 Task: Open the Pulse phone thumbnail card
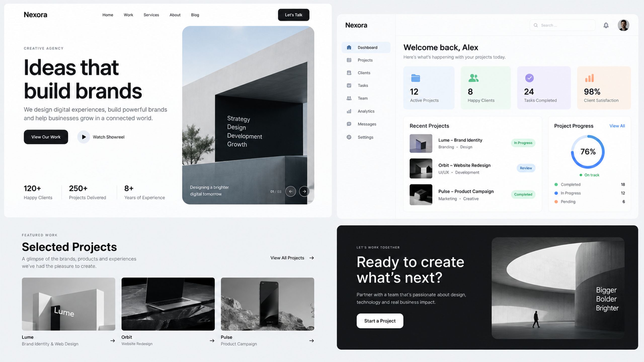(267, 304)
